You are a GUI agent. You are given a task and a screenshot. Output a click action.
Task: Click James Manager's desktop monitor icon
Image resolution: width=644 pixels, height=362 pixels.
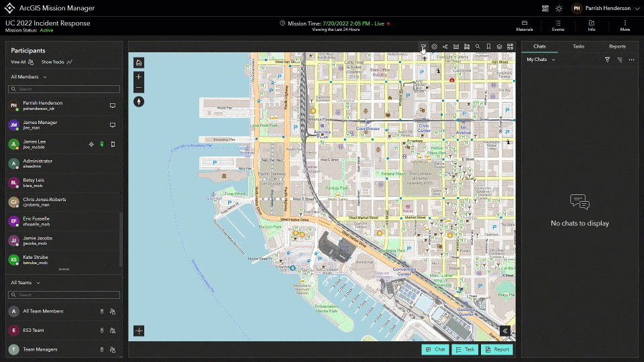(x=113, y=125)
